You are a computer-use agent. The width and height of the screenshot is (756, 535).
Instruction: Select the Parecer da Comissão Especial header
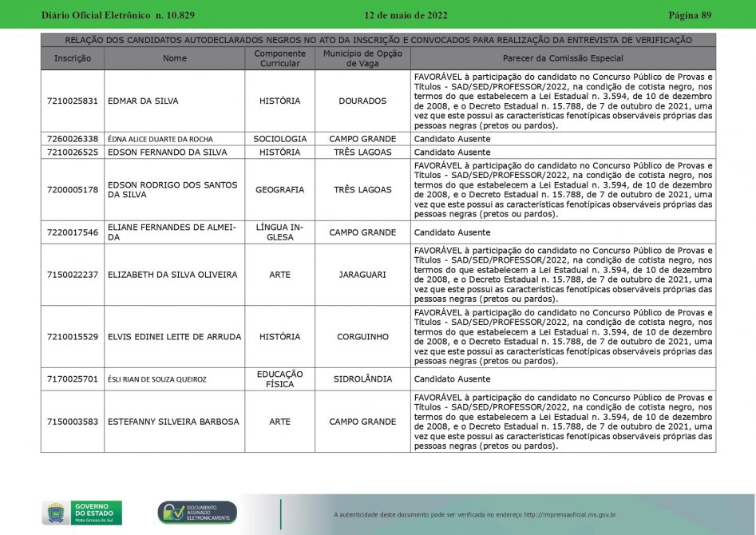click(563, 58)
